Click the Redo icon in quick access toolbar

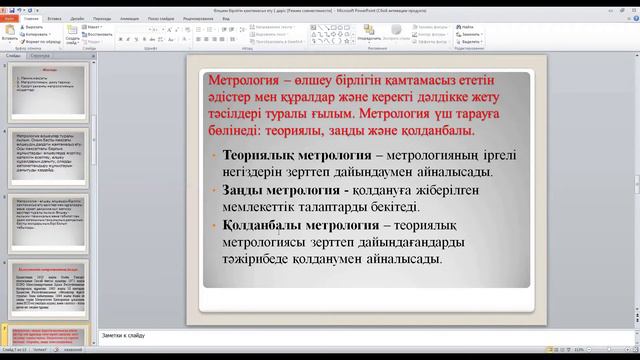(30, 11)
